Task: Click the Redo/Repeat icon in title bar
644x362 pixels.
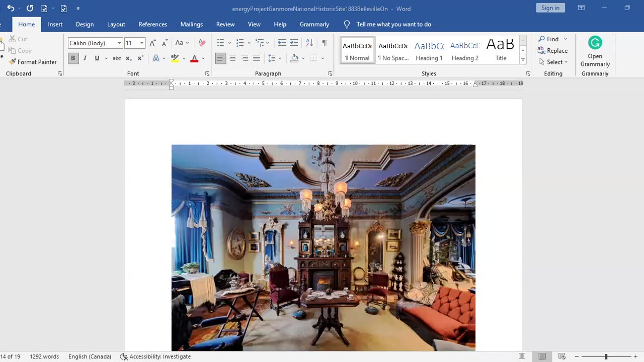Action: [x=30, y=9]
